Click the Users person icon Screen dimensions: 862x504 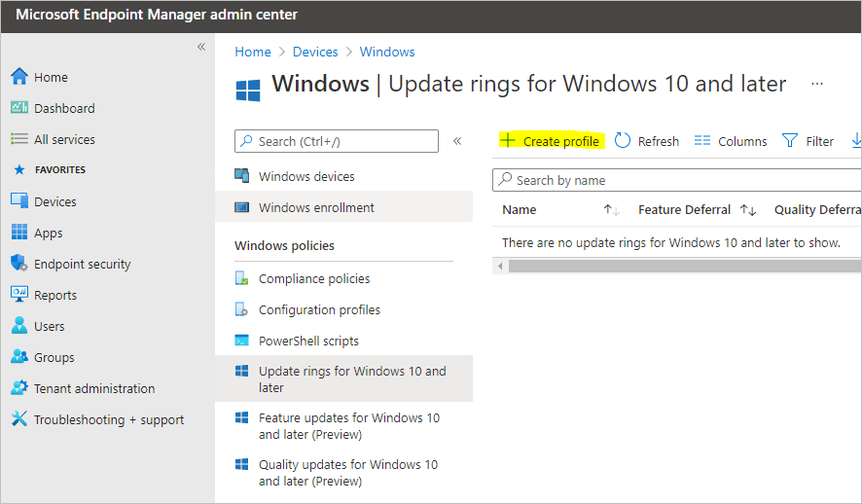point(19,325)
